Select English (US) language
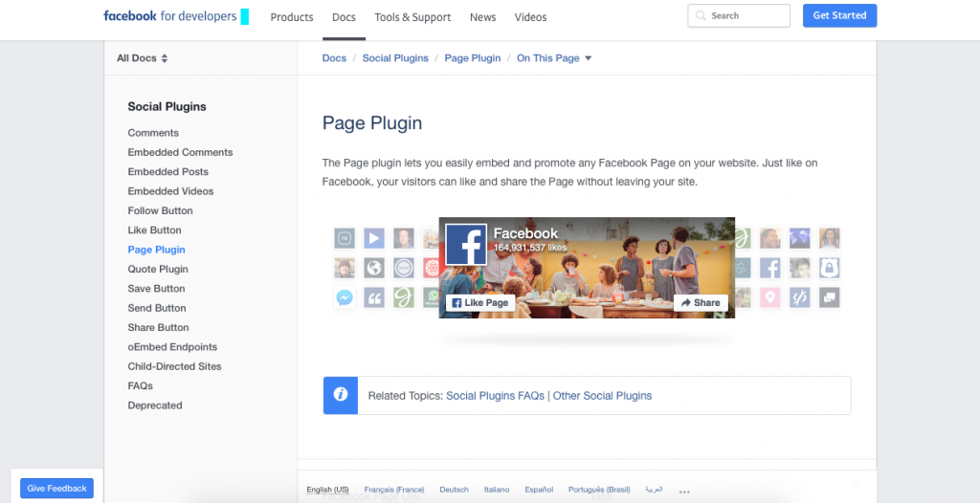This screenshot has width=980, height=503. [x=327, y=490]
